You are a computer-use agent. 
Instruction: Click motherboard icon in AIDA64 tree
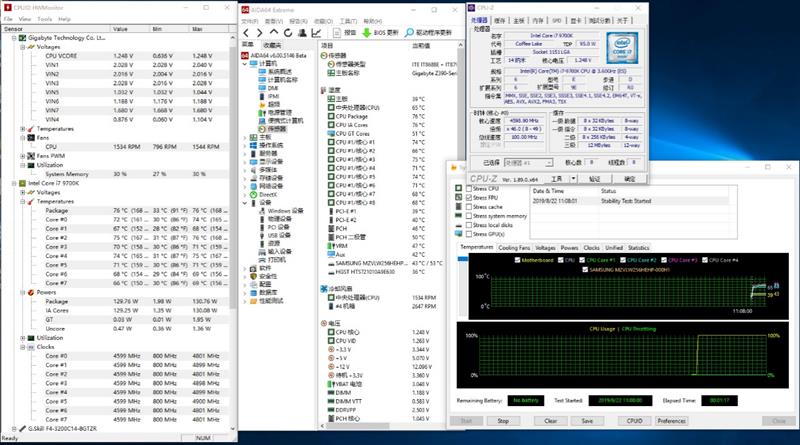pyautogui.click(x=253, y=137)
